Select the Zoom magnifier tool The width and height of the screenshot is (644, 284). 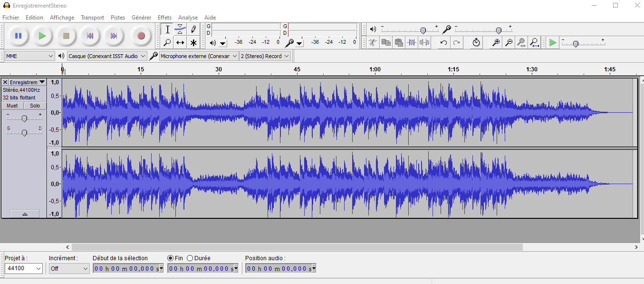(167, 43)
